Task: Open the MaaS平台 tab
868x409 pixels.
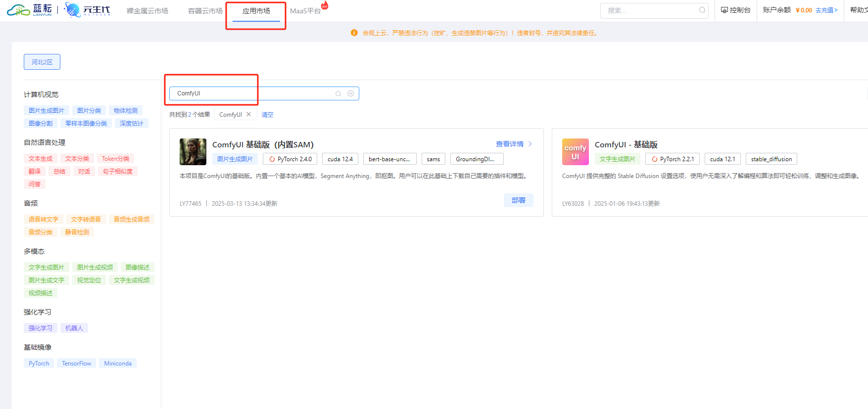Action: [x=305, y=11]
